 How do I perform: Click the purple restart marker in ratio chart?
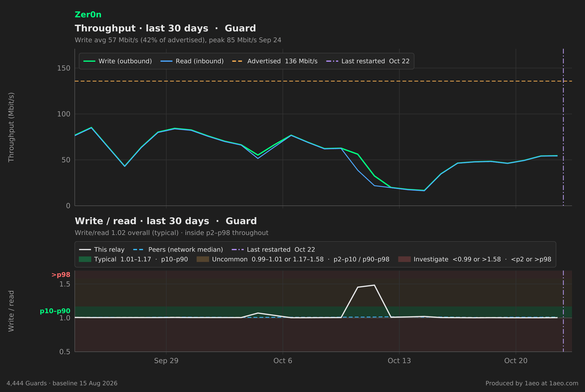coord(563,311)
